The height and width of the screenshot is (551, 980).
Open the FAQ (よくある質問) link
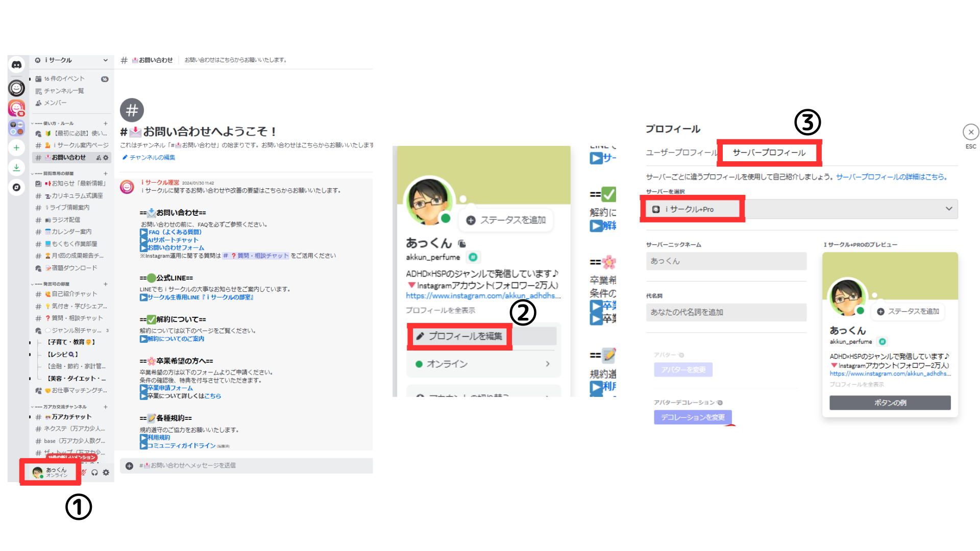click(x=175, y=232)
